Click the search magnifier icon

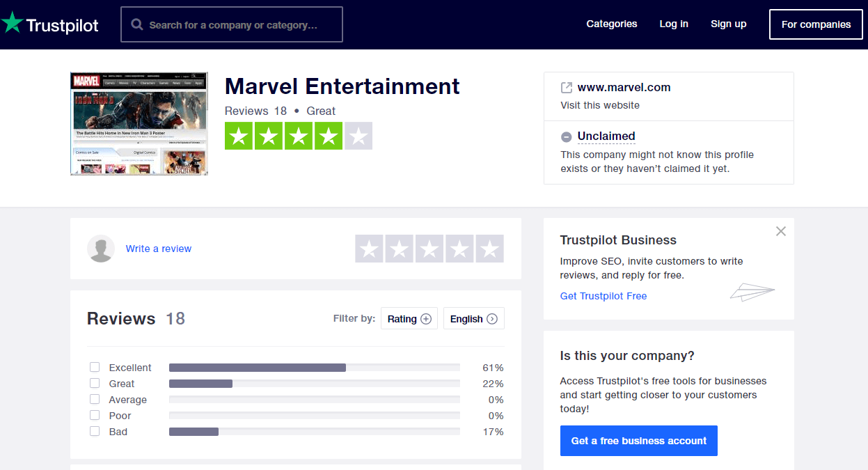[x=137, y=25]
